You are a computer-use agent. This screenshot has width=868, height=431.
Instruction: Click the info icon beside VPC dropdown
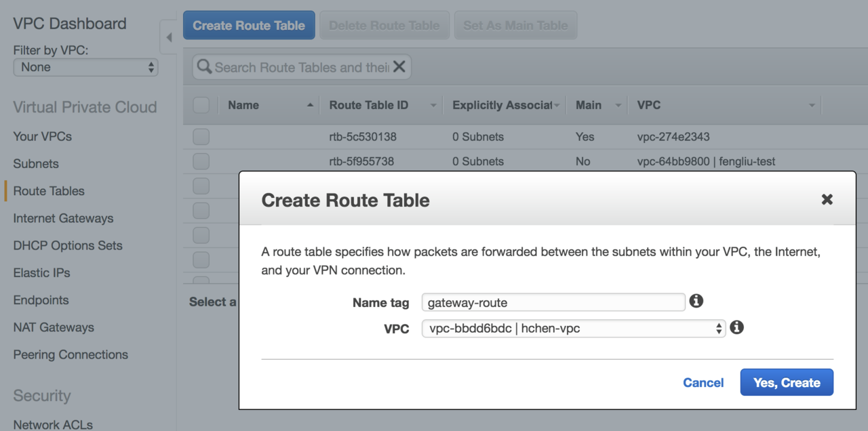coord(737,327)
